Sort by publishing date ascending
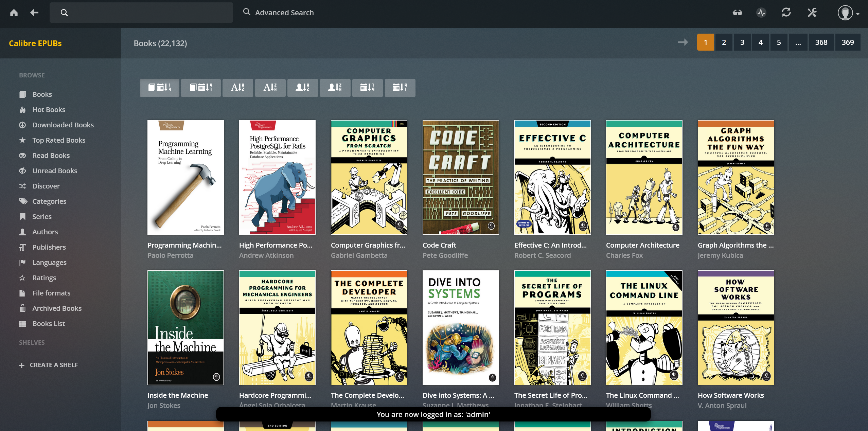868x431 pixels. point(368,88)
